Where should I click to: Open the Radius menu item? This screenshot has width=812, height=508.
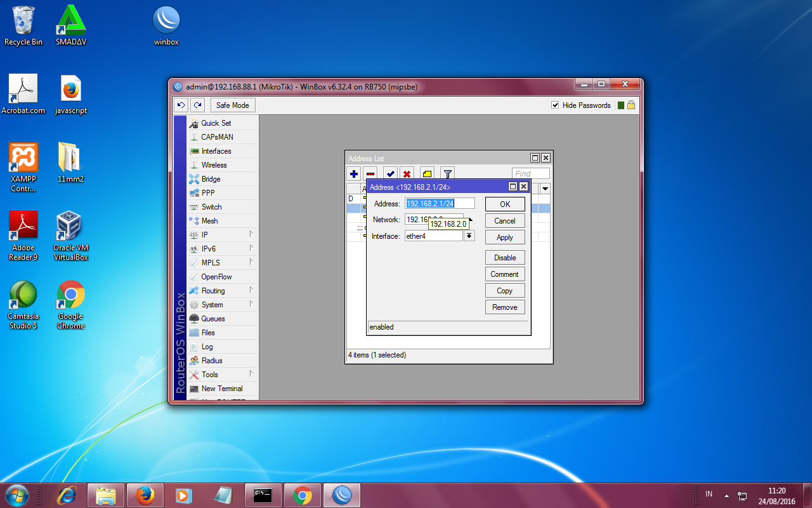pyautogui.click(x=223, y=361)
